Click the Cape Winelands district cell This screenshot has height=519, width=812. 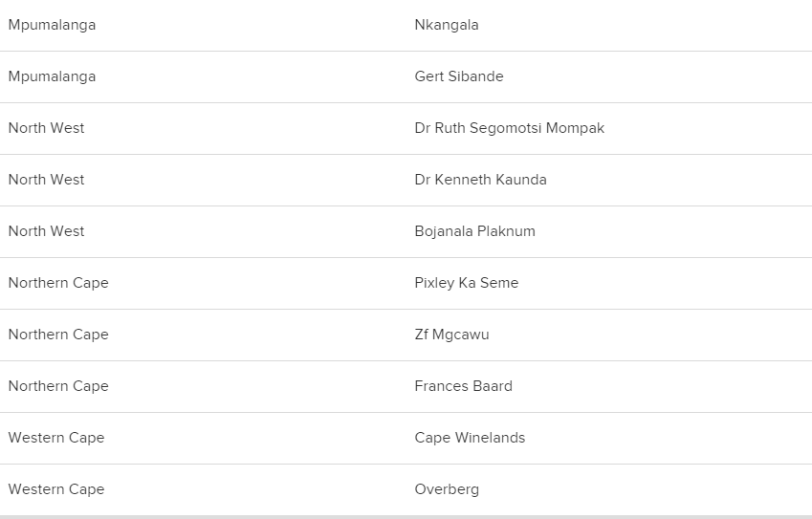point(470,438)
